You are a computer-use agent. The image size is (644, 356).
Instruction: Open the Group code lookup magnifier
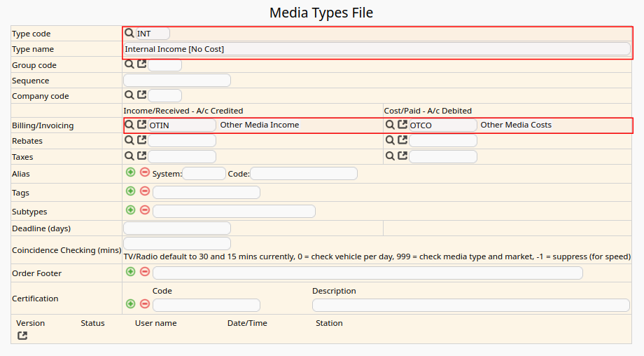tap(129, 64)
